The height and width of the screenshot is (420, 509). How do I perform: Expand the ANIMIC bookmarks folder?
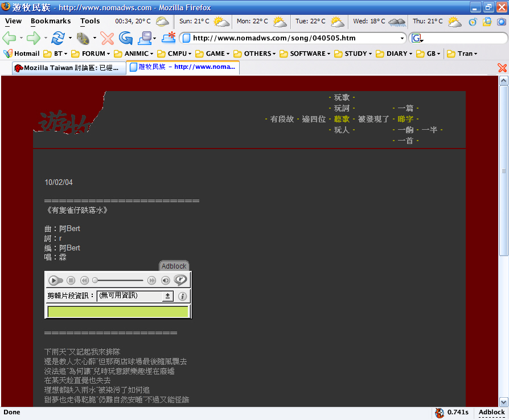click(x=133, y=53)
